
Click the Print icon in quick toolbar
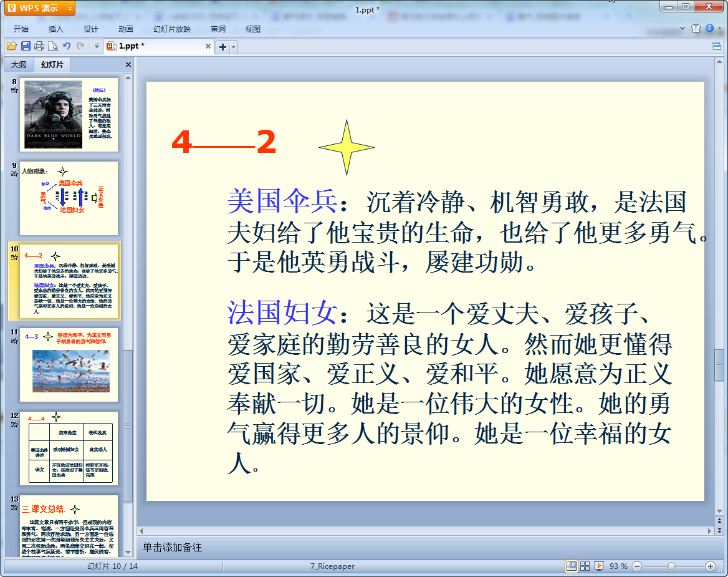[39, 46]
